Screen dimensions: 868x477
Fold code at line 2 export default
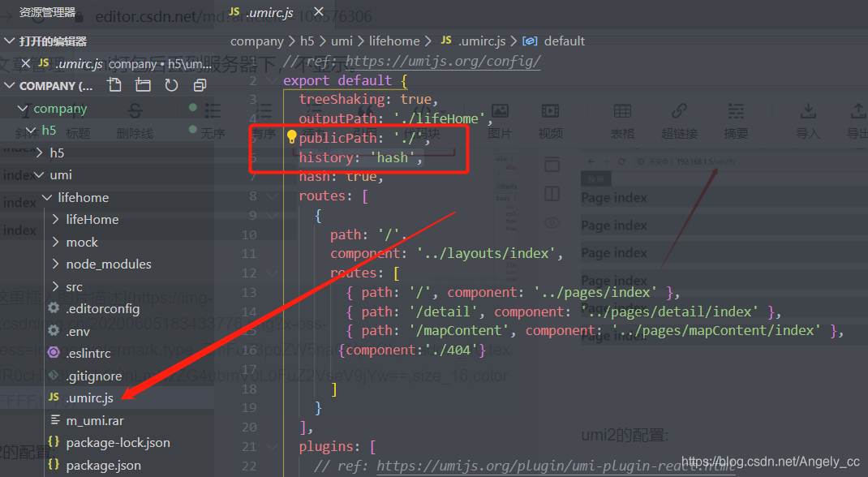pyautogui.click(x=272, y=81)
